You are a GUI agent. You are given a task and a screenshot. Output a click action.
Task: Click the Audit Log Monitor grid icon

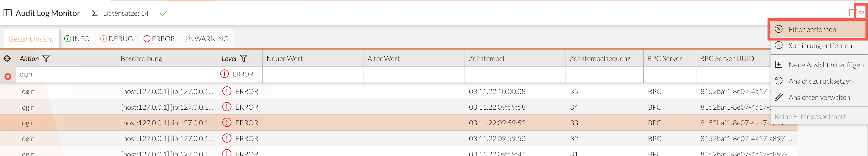[7, 13]
